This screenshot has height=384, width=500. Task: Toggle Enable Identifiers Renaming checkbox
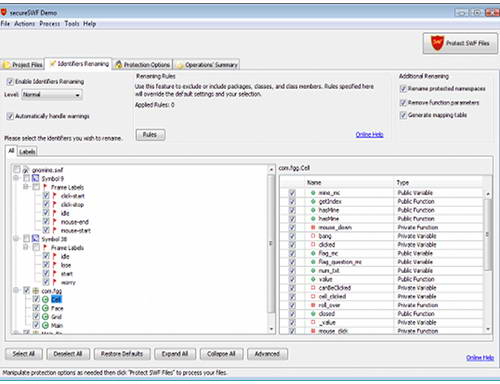click(10, 81)
